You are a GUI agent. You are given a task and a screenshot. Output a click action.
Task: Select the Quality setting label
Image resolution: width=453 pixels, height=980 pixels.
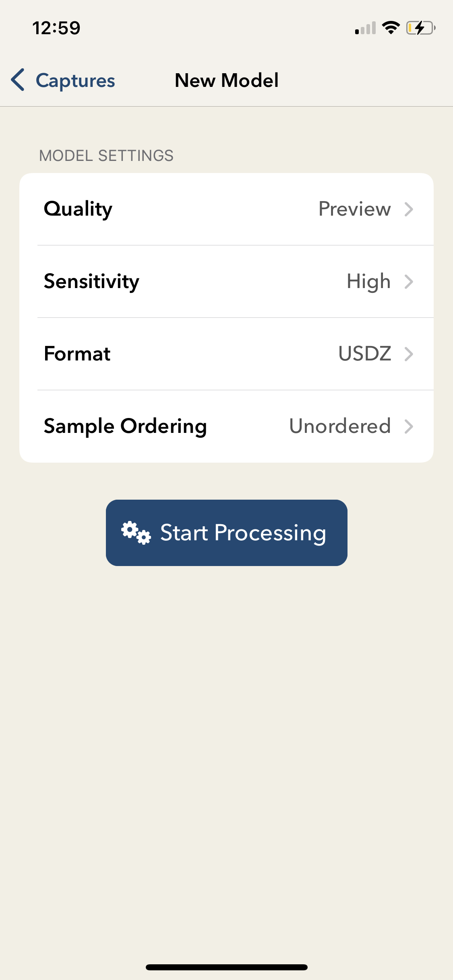pyautogui.click(x=78, y=209)
